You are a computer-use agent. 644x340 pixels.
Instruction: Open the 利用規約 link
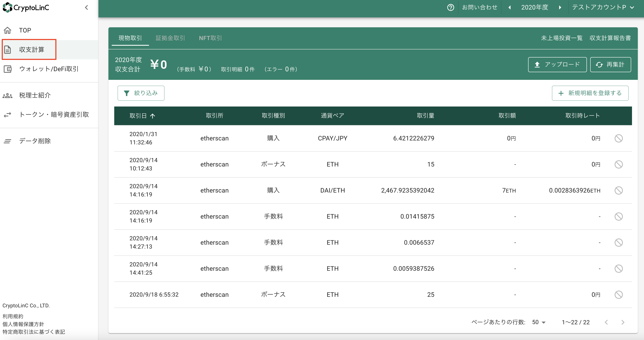point(13,316)
